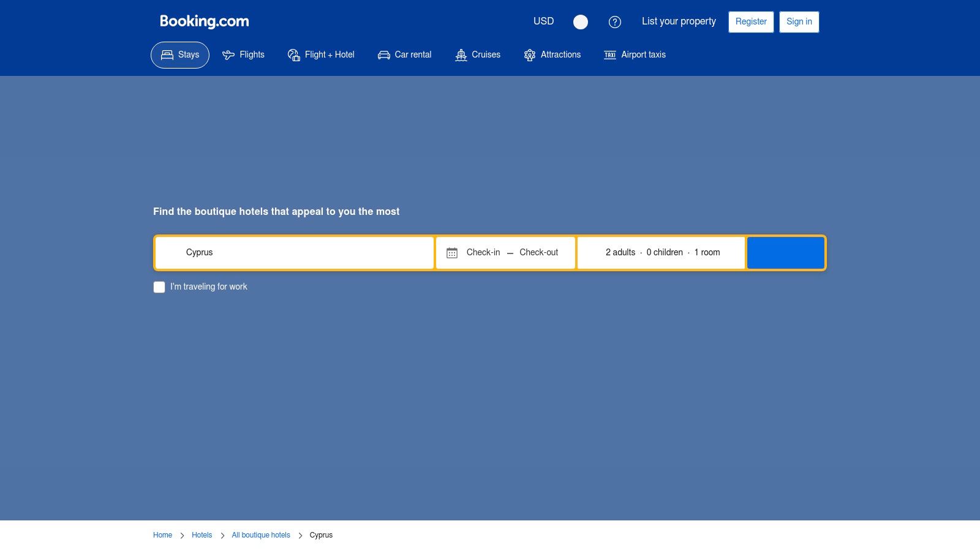
Task: Click the calendar icon in the date field
Action: coord(451,252)
